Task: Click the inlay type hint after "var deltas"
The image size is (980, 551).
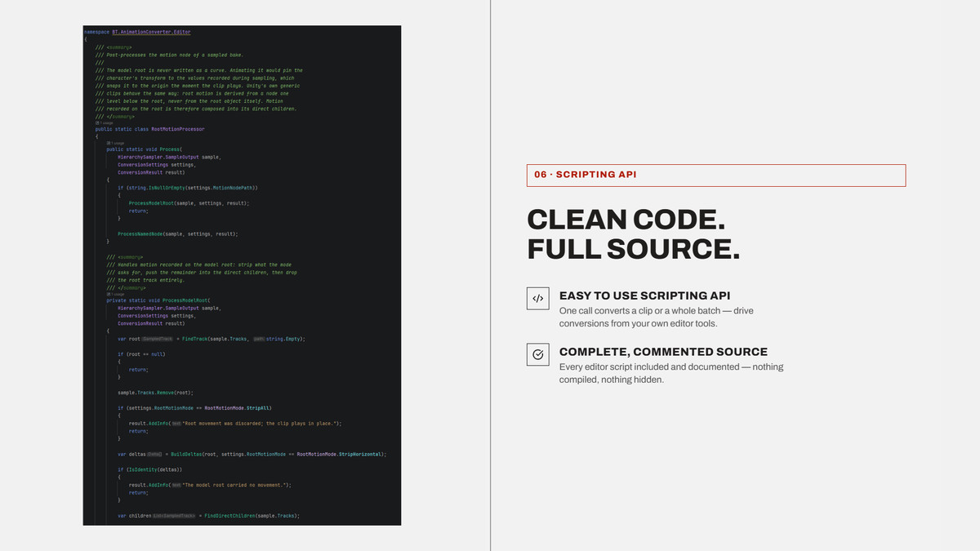Action: (x=154, y=454)
